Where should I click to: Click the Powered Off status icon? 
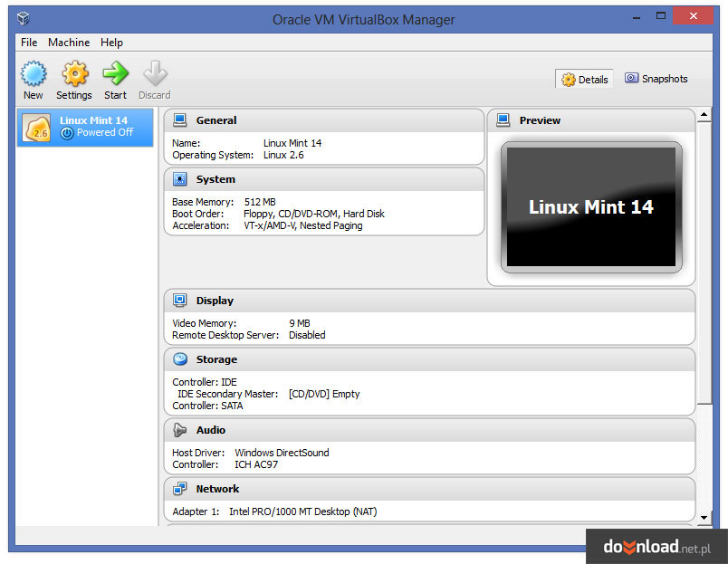[67, 133]
